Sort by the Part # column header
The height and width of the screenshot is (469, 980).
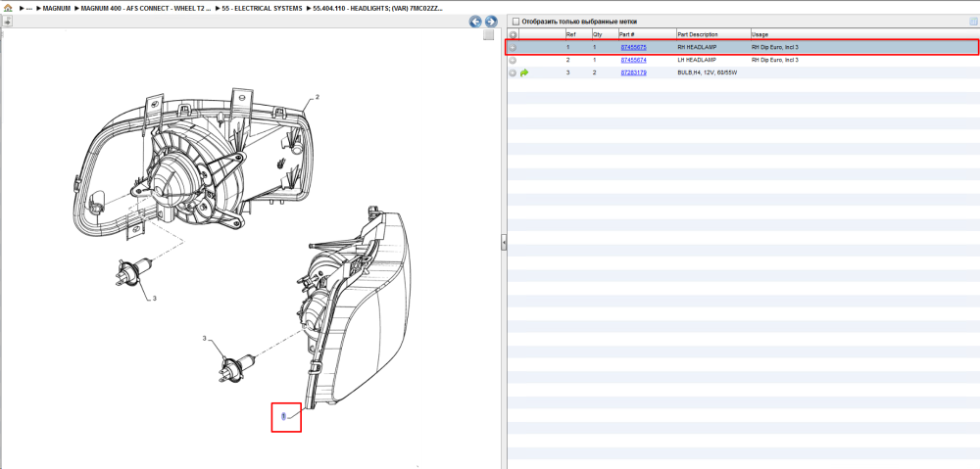click(627, 35)
